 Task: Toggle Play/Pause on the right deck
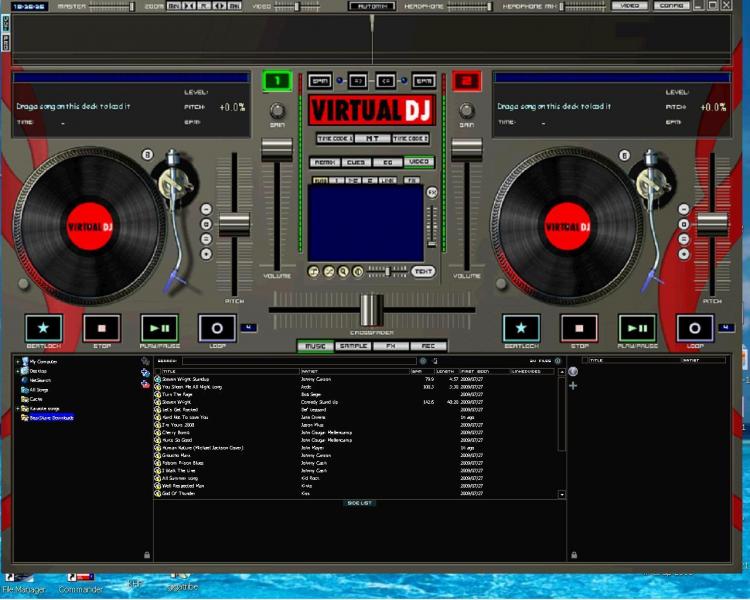tap(637, 328)
